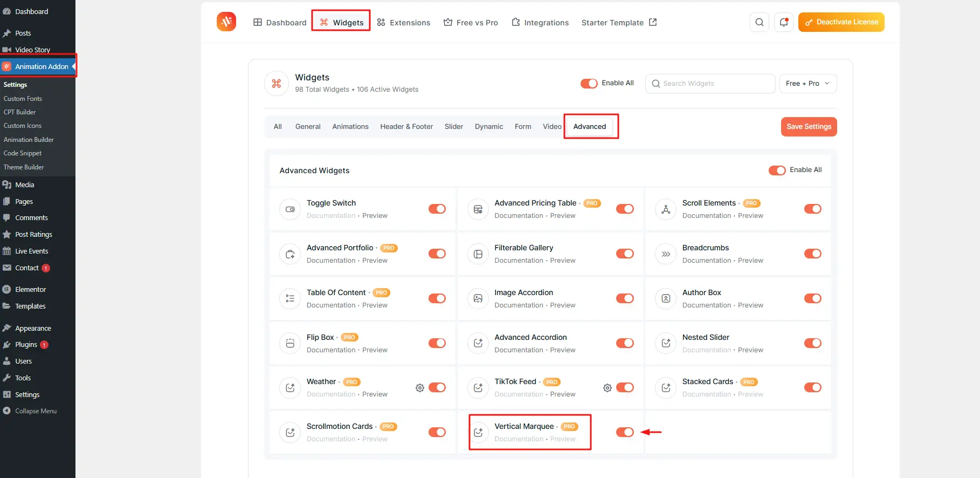Toggle the top Enable All widgets switch
This screenshot has width=980, height=478.
click(x=589, y=84)
